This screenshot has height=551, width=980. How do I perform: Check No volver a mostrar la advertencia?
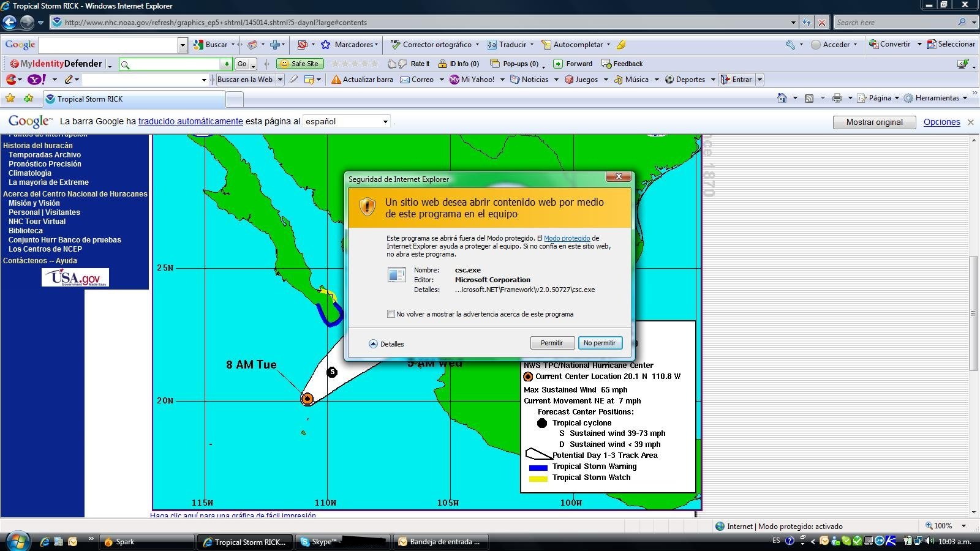pyautogui.click(x=391, y=314)
